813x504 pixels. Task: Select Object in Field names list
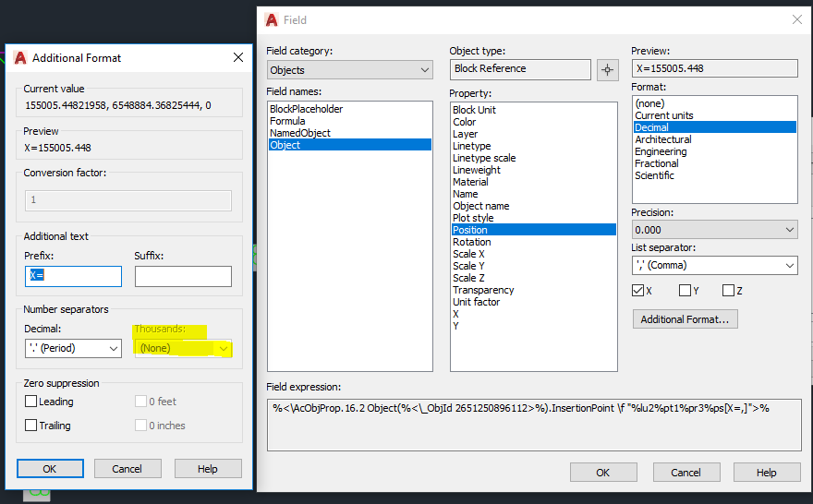tap(350, 145)
